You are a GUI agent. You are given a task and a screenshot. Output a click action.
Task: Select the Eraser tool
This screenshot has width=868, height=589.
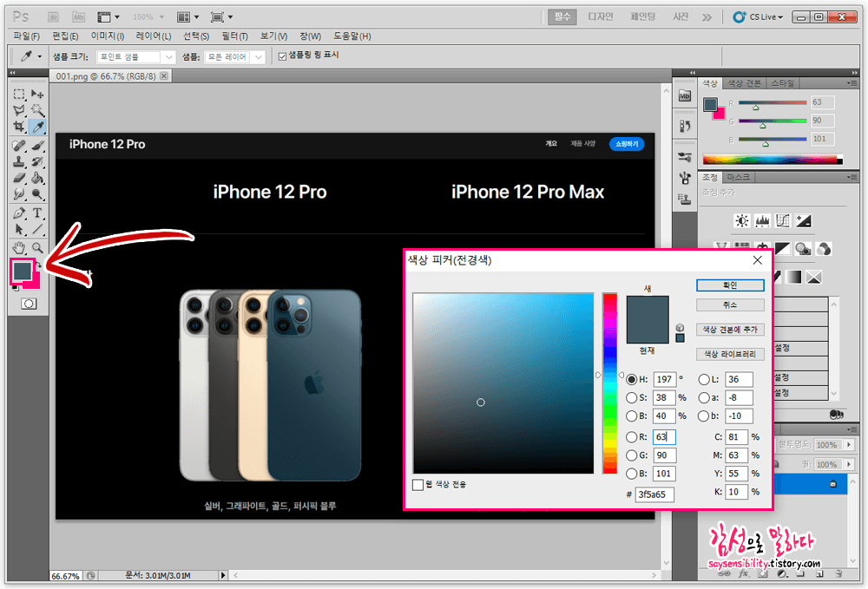19,178
